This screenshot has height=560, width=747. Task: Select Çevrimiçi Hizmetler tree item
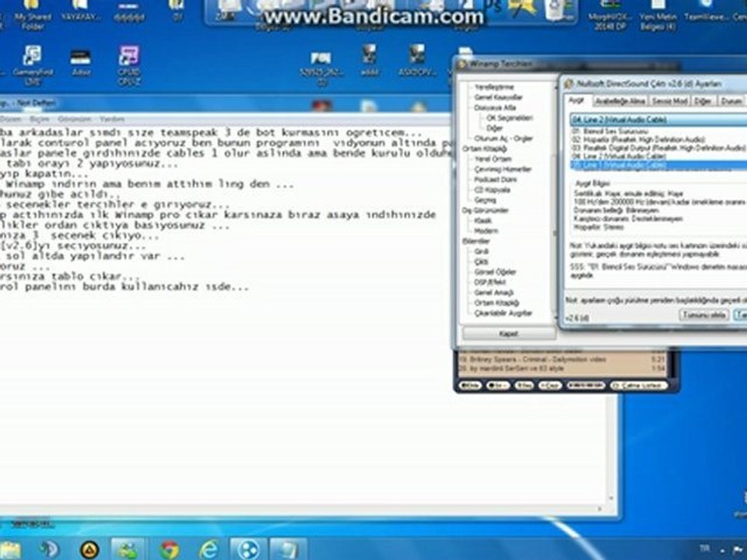(503, 170)
